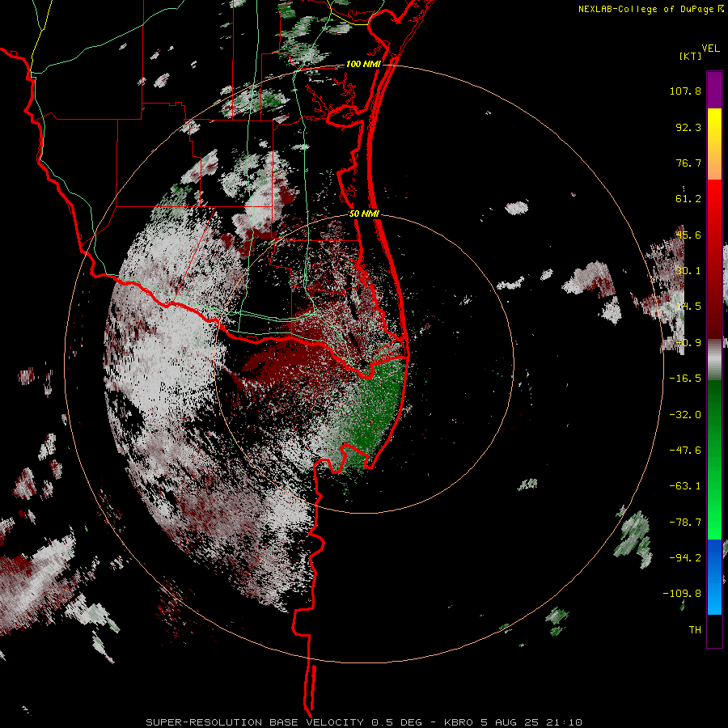Image resolution: width=728 pixels, height=728 pixels.
Task: Click the 92.3 velocity value
Action: coord(688,127)
